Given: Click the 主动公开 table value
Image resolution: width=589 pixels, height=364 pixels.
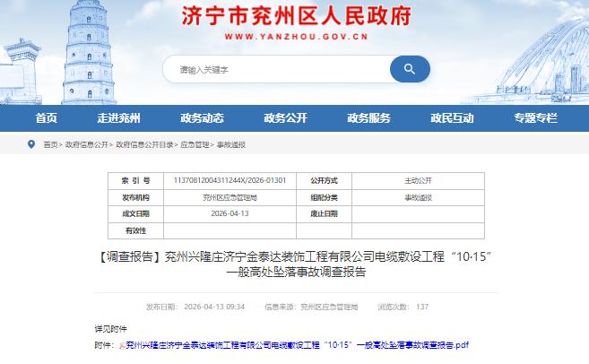Looking at the screenshot, I should click(418, 181).
